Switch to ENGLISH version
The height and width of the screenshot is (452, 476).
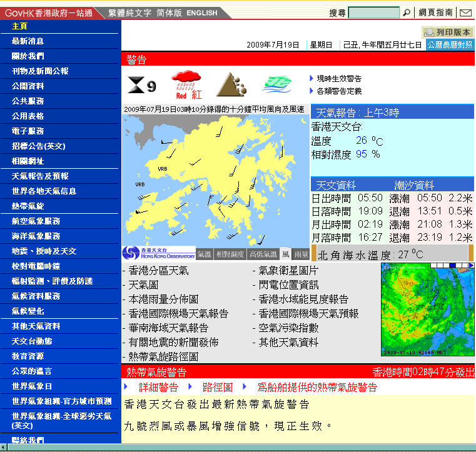(202, 13)
